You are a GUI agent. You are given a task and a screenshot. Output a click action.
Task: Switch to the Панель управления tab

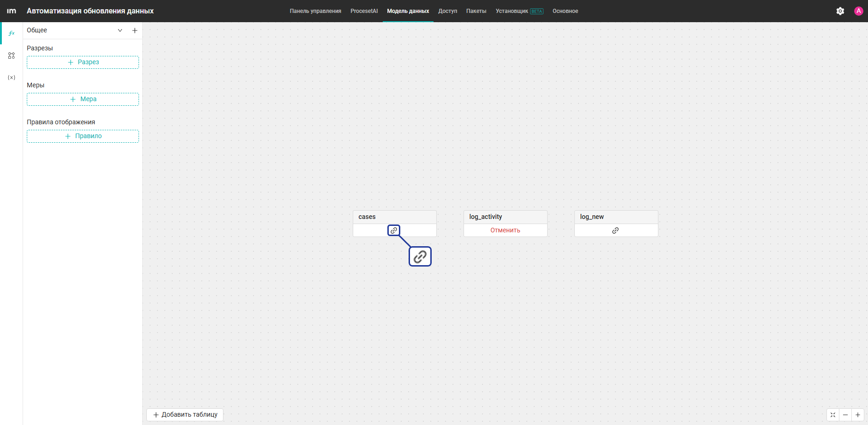pyautogui.click(x=315, y=11)
